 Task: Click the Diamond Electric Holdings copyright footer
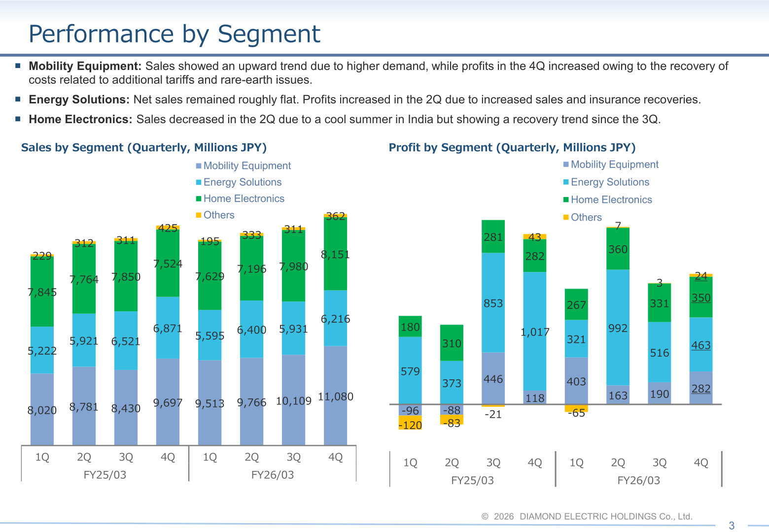(587, 516)
